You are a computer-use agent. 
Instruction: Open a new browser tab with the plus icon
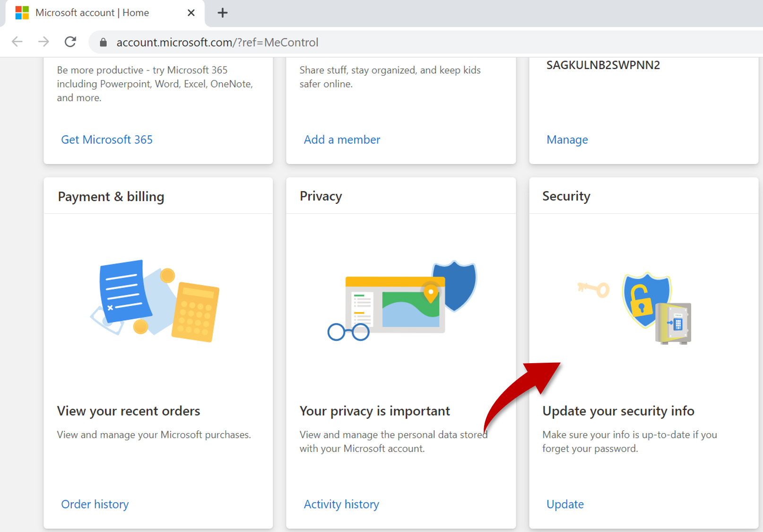tap(222, 12)
